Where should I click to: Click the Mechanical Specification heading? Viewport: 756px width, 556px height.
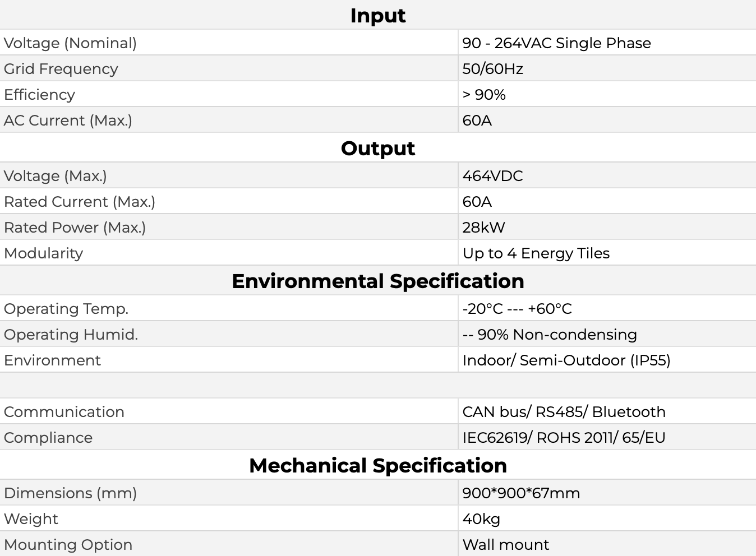coord(377,466)
